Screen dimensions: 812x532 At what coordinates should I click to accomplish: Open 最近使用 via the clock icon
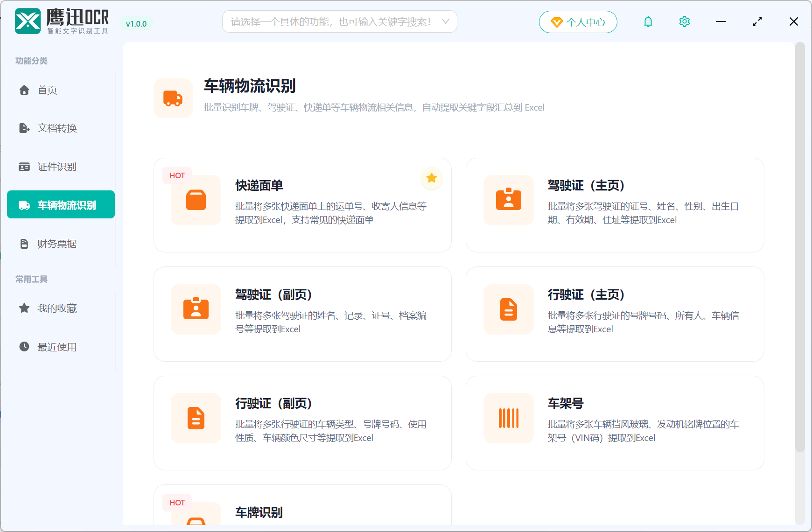(x=24, y=346)
